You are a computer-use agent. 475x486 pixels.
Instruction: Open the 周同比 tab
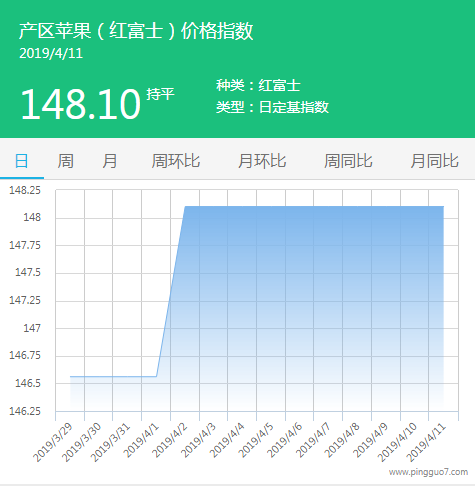348,161
